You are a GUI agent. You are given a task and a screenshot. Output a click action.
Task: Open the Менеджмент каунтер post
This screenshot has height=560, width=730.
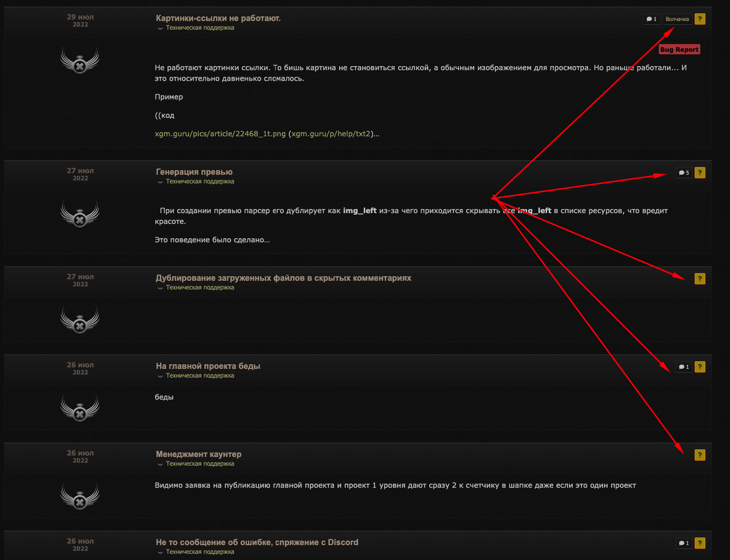tap(199, 454)
